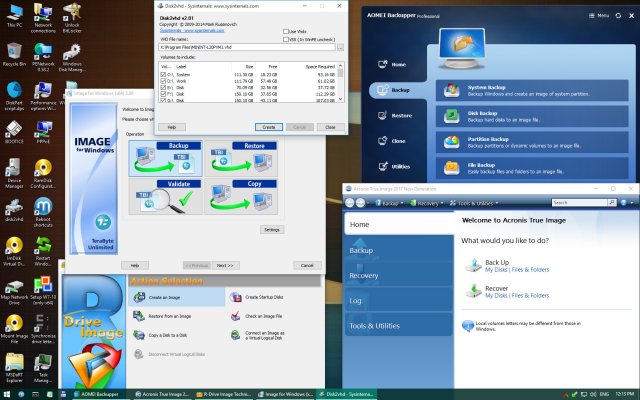Open Unlock BitLocker desktop shortcut

(x=72, y=18)
